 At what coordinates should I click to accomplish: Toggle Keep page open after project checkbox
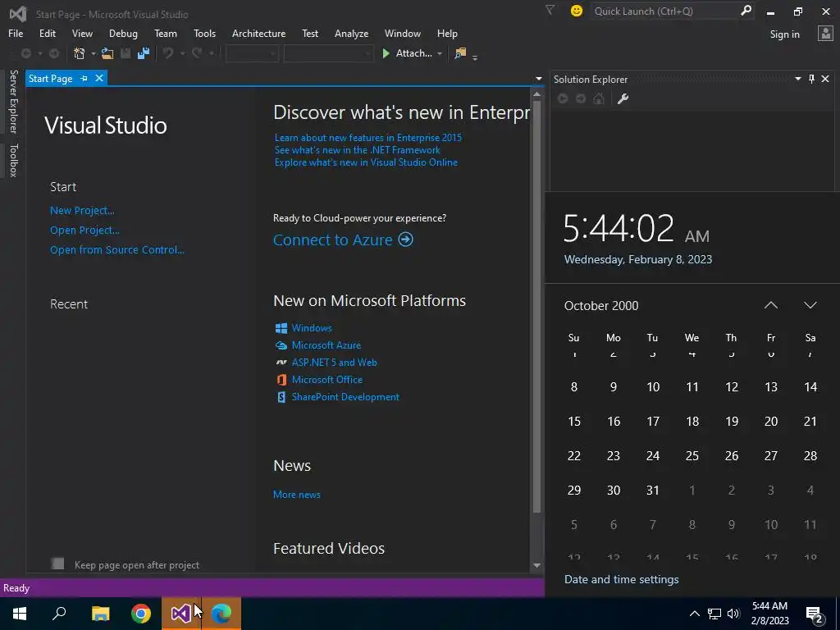[x=57, y=564]
